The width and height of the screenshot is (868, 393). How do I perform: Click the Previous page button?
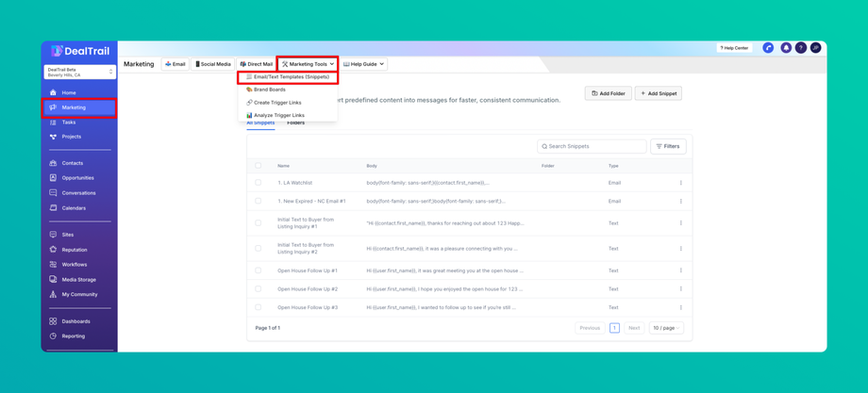(590, 328)
